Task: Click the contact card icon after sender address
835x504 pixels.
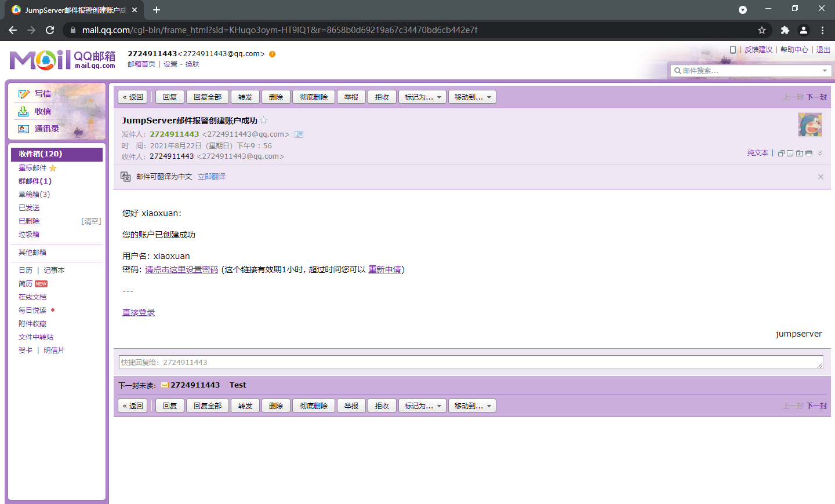Action: click(299, 134)
